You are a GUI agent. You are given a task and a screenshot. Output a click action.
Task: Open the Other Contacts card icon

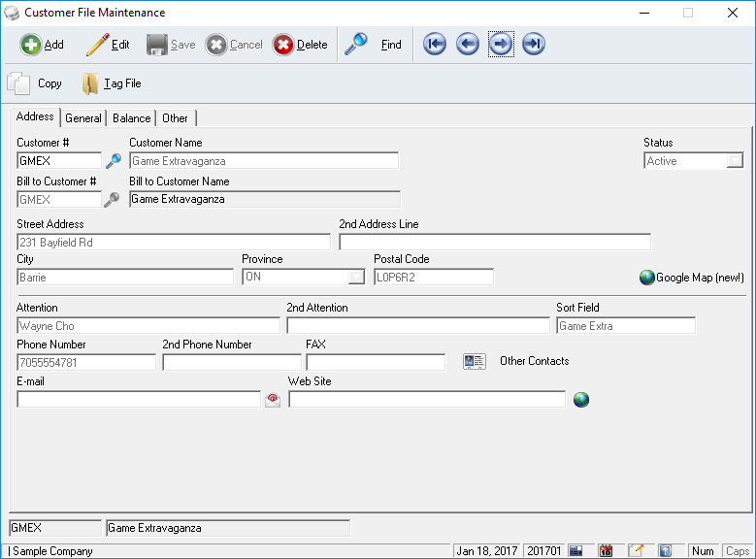474,362
